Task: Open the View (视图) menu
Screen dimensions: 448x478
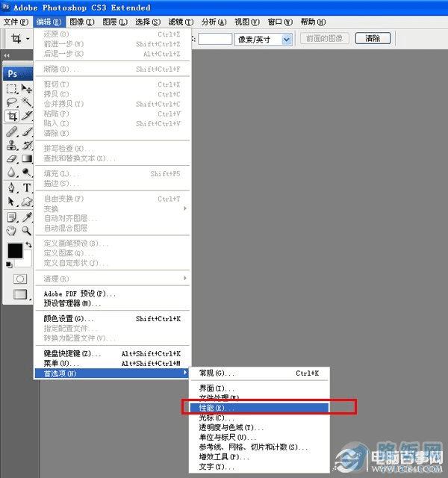Action: [x=246, y=22]
